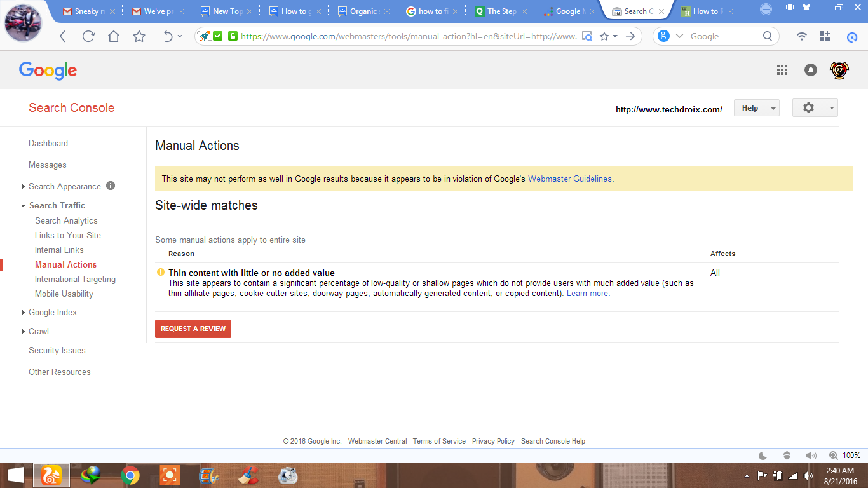Open the Privacy Policy footer link
The width and height of the screenshot is (868, 488).
(494, 441)
